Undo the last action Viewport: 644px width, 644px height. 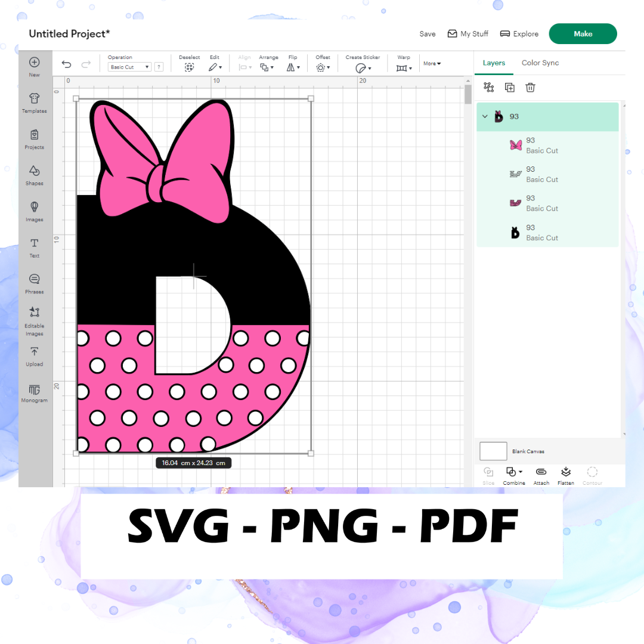pos(67,64)
